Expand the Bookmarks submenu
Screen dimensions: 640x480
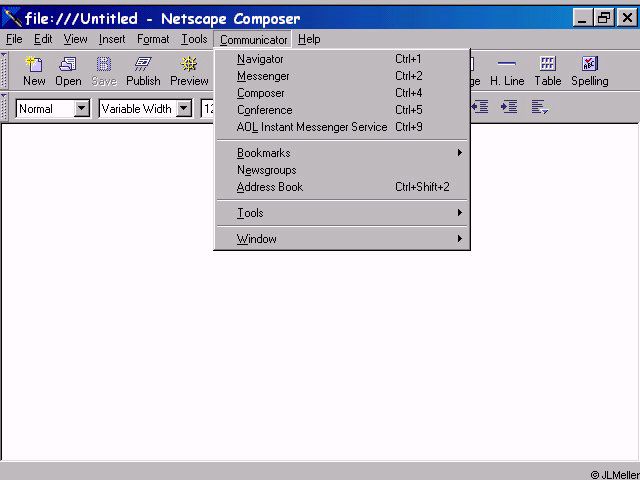point(342,153)
